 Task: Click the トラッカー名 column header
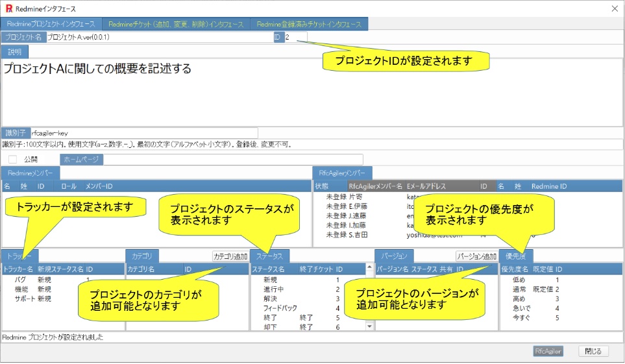[18, 269]
